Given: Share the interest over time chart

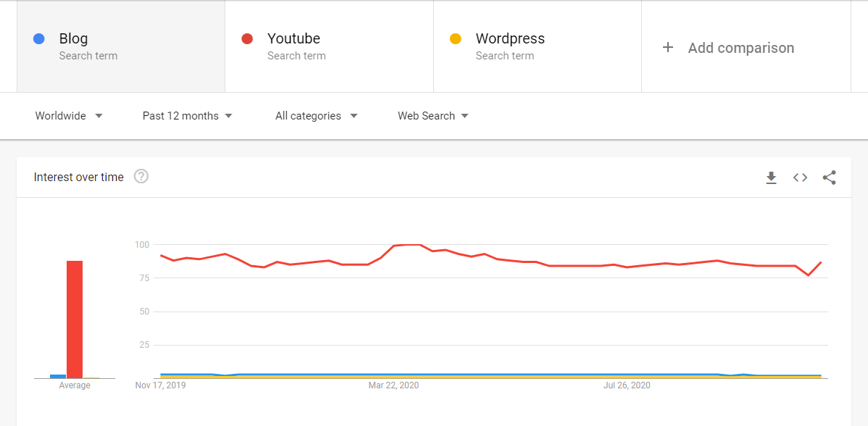Looking at the screenshot, I should (x=830, y=177).
